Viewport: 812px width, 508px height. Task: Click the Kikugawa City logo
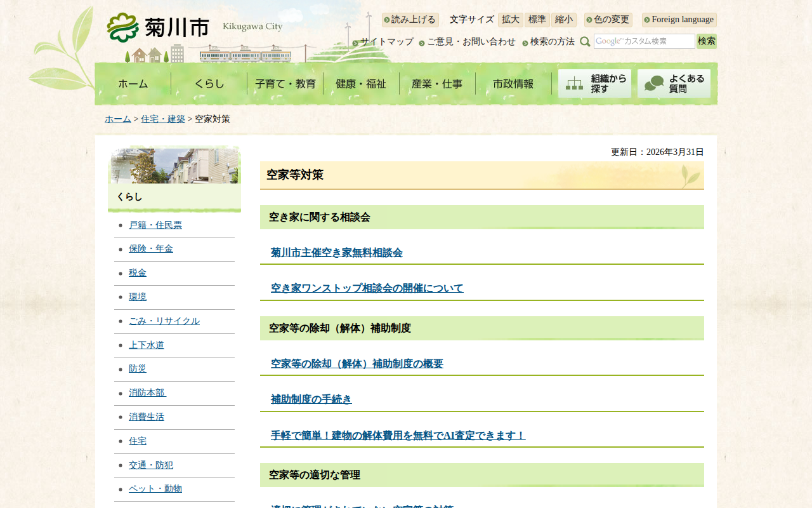coord(159,28)
